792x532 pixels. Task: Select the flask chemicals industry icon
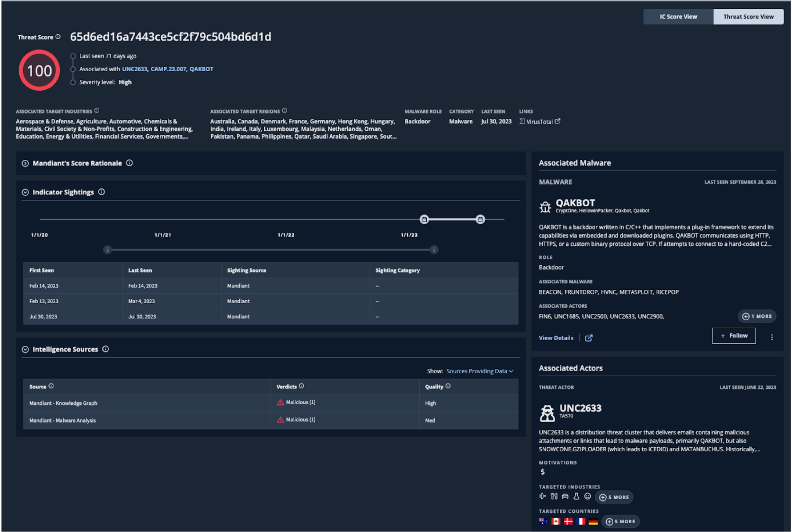pos(576,496)
